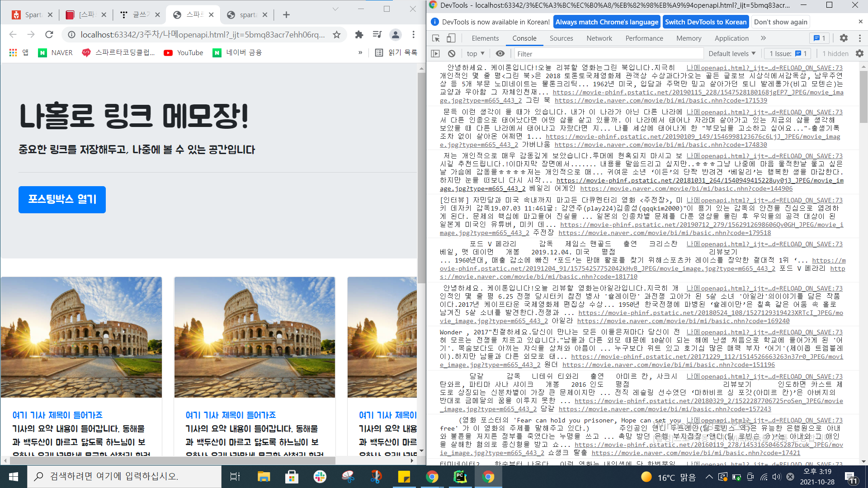Switch to the Sources tab
Screen dimensions: 868x488
pyautogui.click(x=561, y=38)
